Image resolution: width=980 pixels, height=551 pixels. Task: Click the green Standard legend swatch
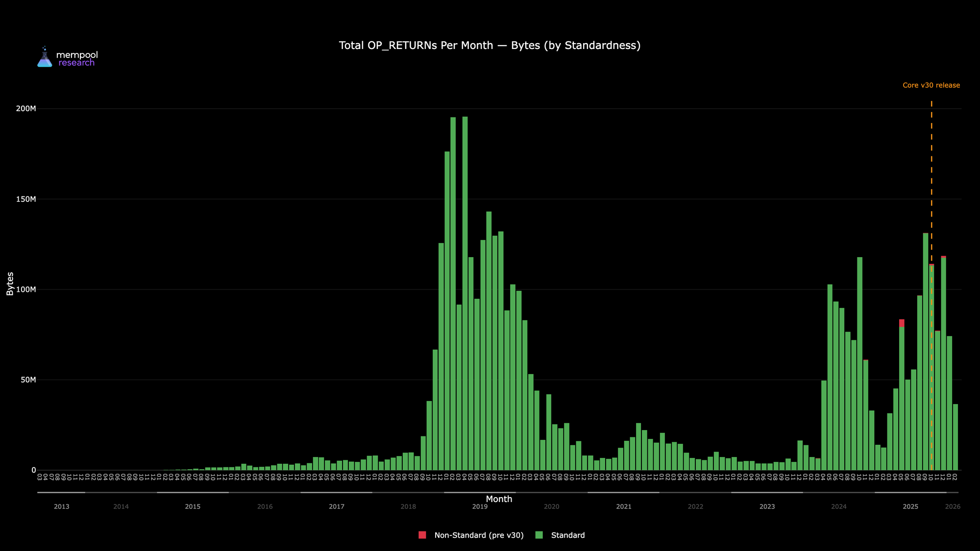tap(539, 535)
